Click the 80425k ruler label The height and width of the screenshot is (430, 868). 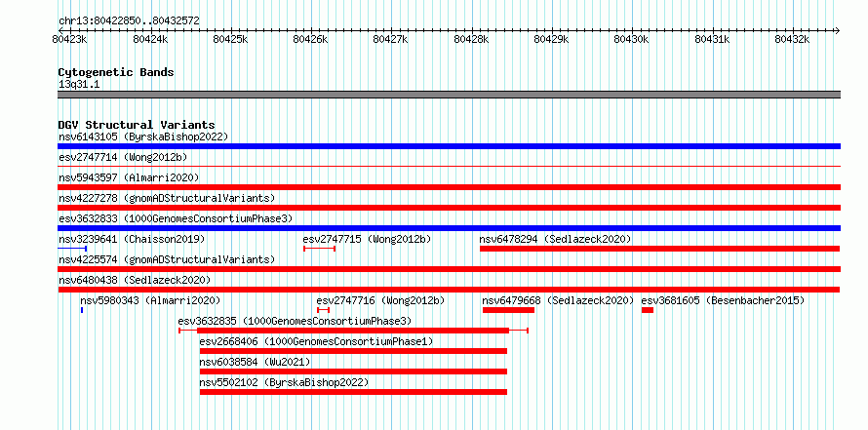[230, 40]
